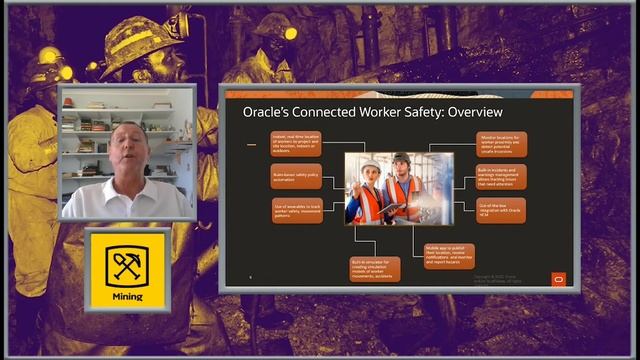Viewport: 640px width, 360px height.
Task: Click the monitor locations for worker proximity box
Action: (501, 144)
